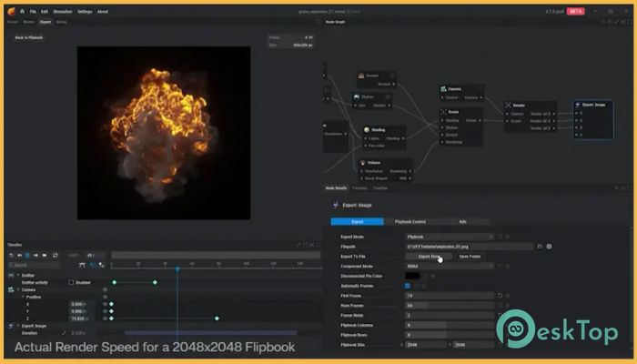Select the Export: Image node in graph
This screenshot has height=364, width=637.
pos(593,119)
